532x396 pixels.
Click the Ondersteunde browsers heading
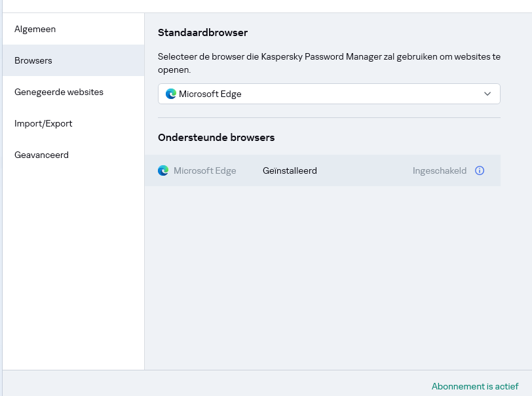click(x=216, y=138)
